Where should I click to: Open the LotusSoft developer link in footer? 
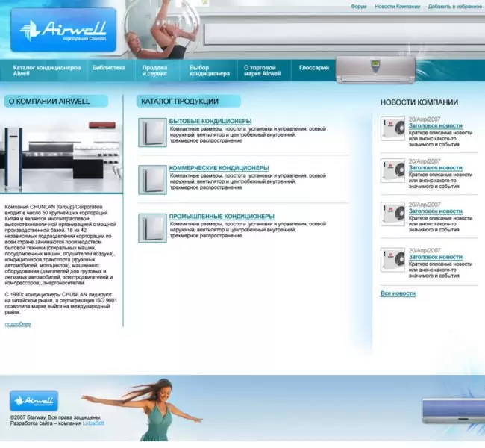(x=93, y=423)
